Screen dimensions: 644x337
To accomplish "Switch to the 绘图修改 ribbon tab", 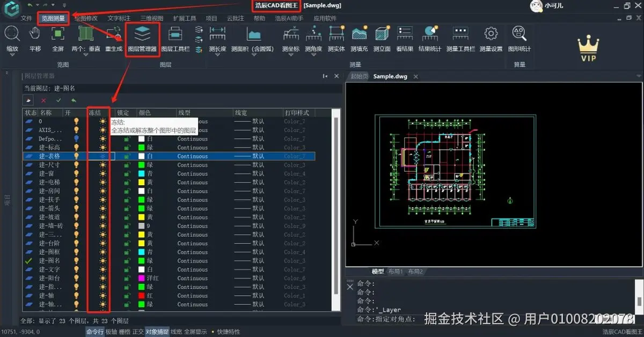I will coord(86,18).
